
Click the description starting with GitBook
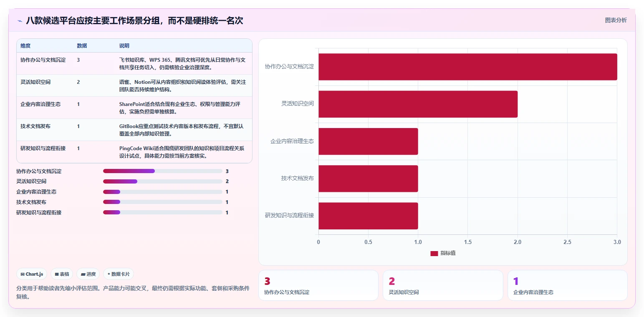181,130
